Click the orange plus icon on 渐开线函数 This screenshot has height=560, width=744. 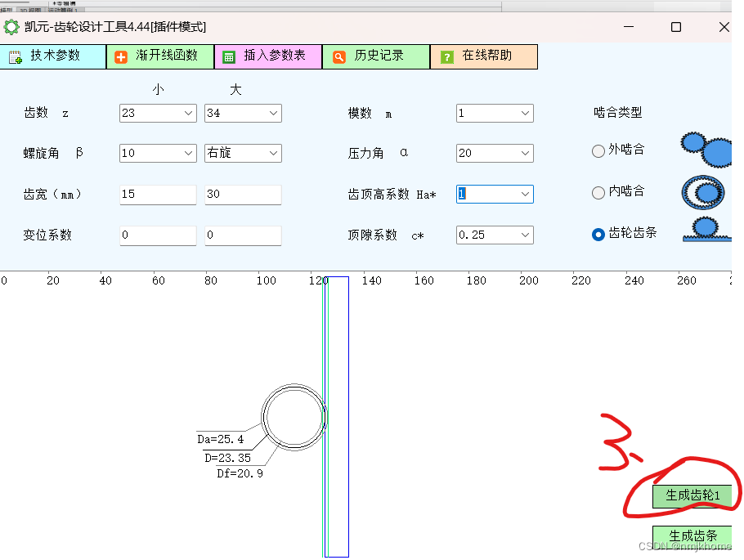(x=119, y=56)
